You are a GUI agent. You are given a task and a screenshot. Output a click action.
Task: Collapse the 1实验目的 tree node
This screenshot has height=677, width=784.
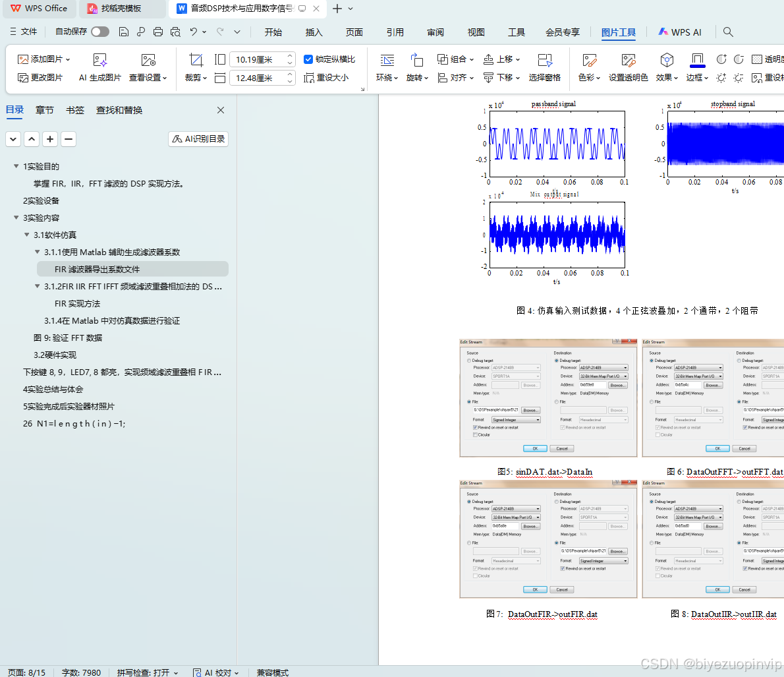click(16, 166)
